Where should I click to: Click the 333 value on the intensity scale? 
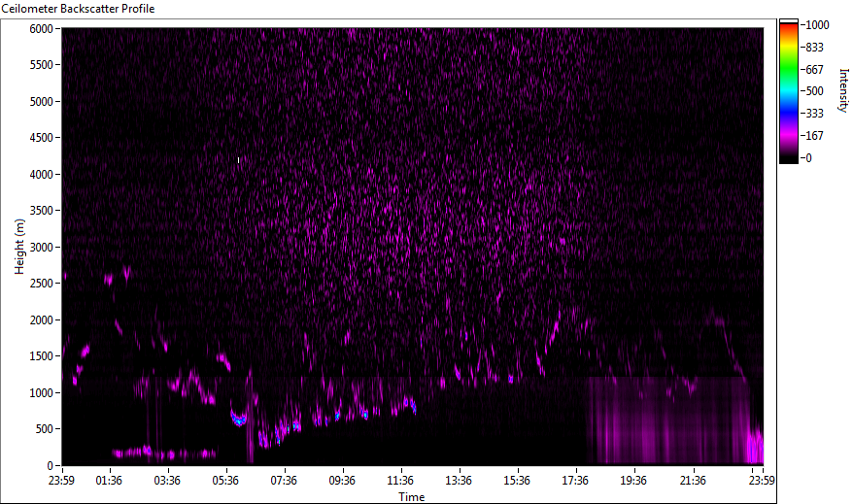click(814, 114)
